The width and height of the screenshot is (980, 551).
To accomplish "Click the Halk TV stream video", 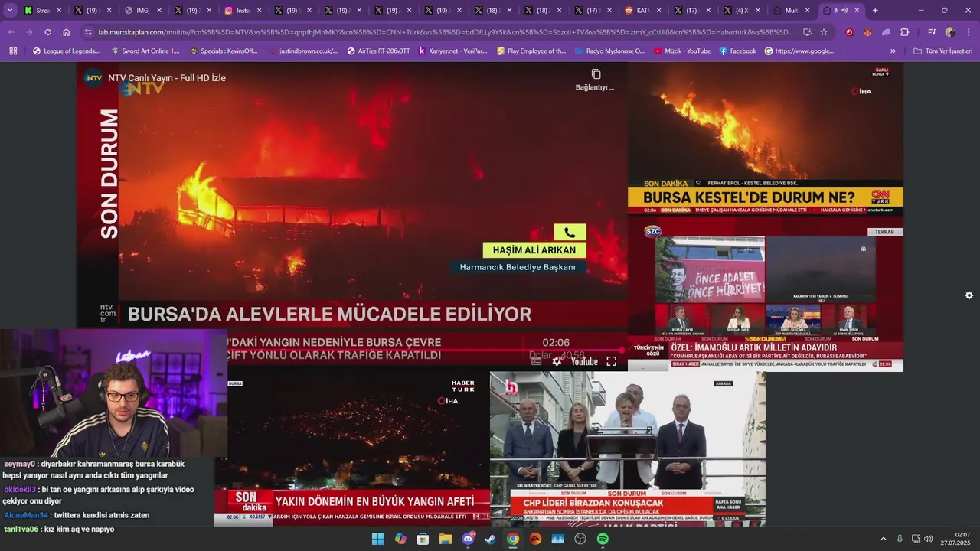I will point(628,449).
